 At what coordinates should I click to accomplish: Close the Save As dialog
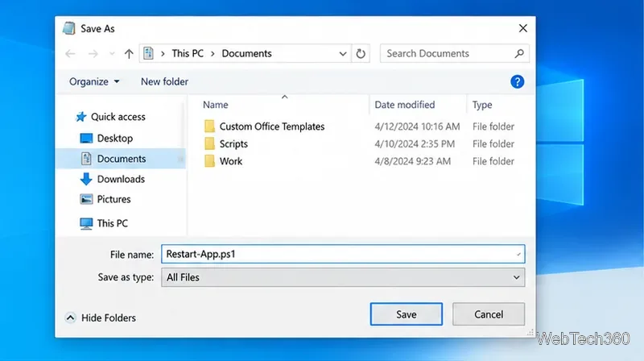coord(522,28)
